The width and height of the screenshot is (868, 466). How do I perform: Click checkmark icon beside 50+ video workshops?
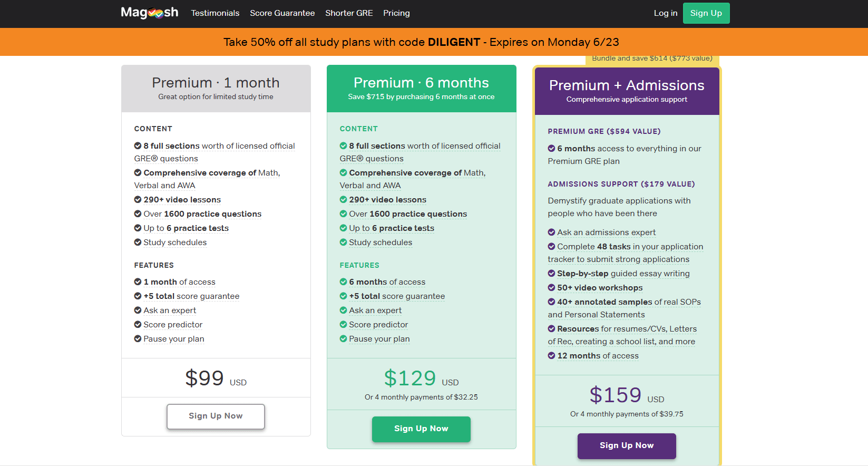tap(551, 288)
